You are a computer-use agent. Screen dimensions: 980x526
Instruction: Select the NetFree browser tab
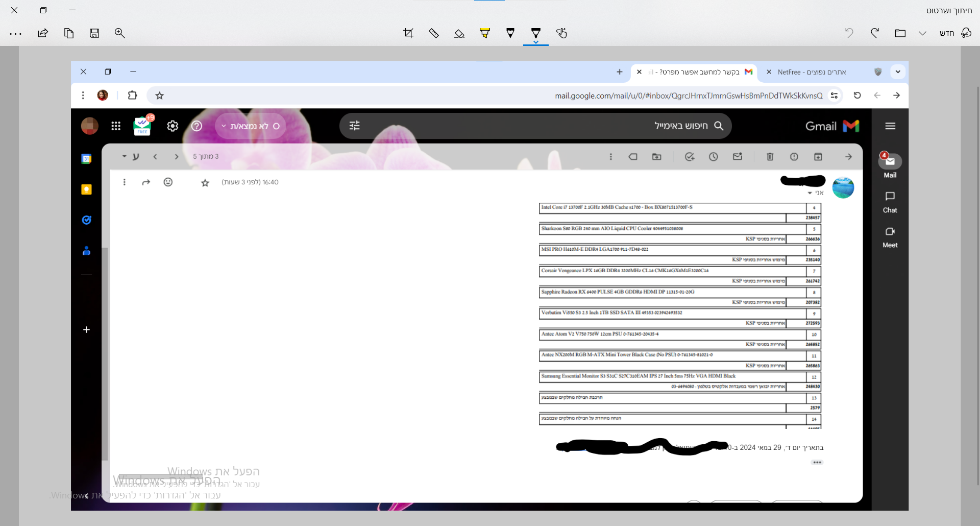(x=812, y=72)
